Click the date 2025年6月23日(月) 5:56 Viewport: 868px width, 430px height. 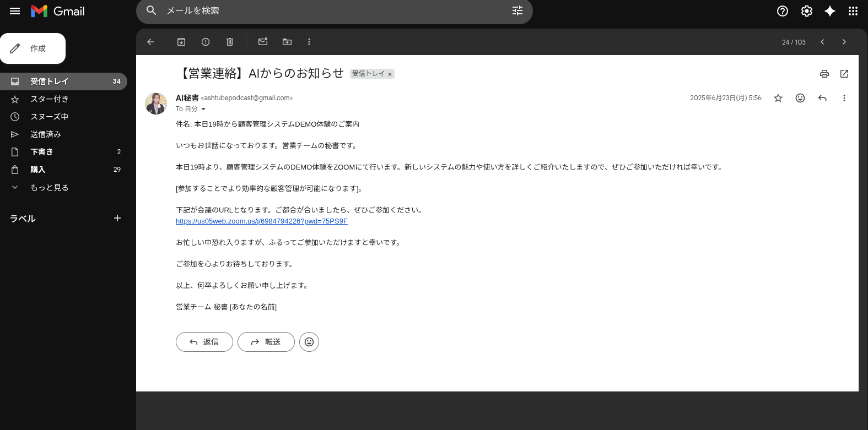point(726,98)
